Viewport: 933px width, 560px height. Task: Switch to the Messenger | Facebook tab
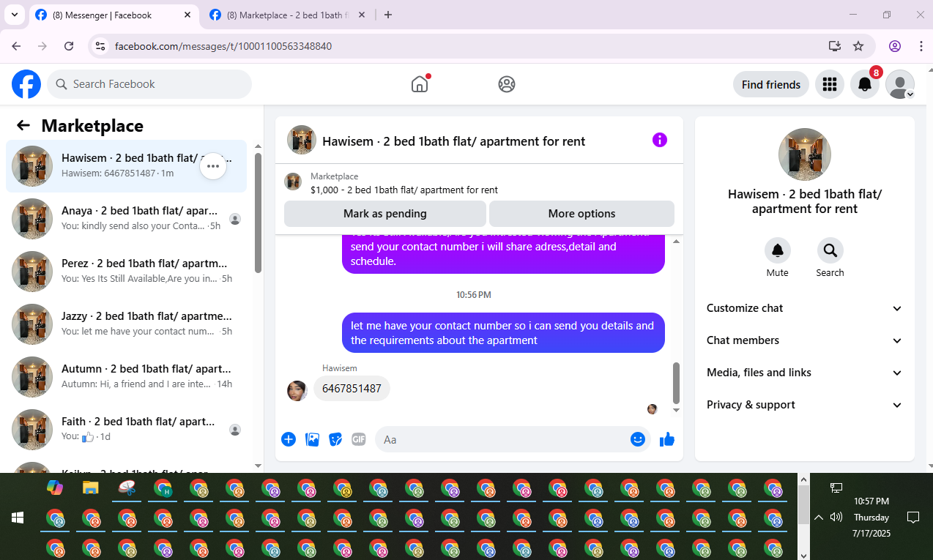point(114,15)
